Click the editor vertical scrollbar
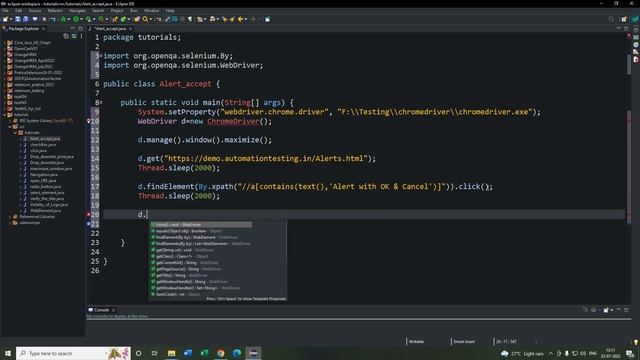This screenshot has width=640, height=360. pos(629,64)
